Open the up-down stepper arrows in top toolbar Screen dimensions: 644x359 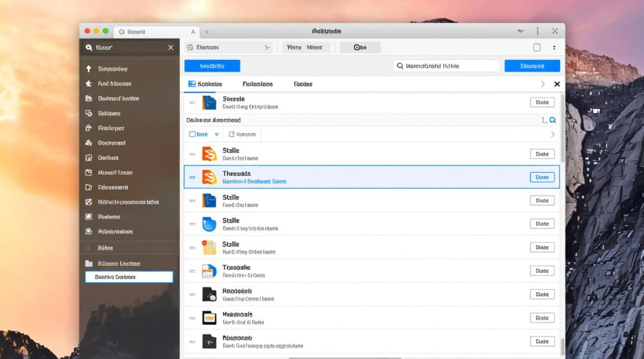(x=554, y=47)
